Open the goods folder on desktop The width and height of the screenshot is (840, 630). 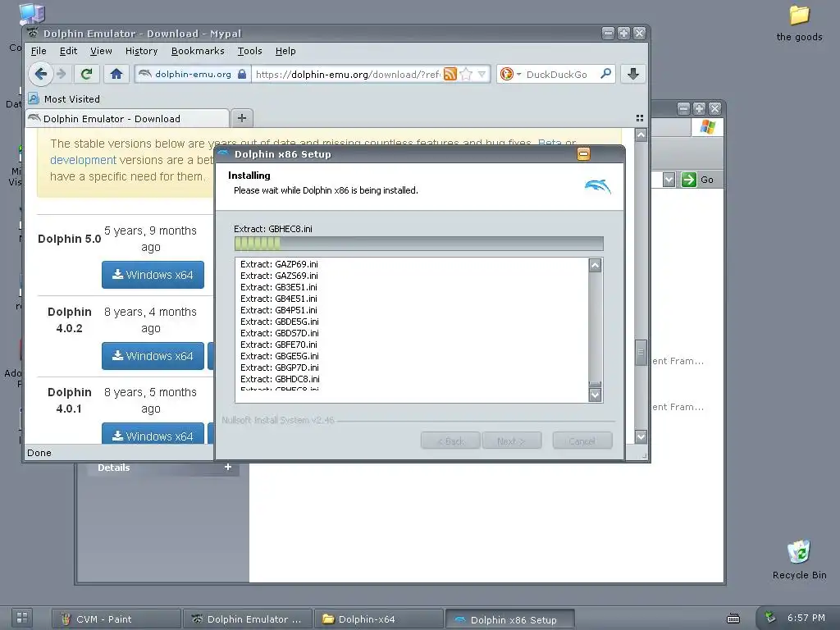click(799, 24)
